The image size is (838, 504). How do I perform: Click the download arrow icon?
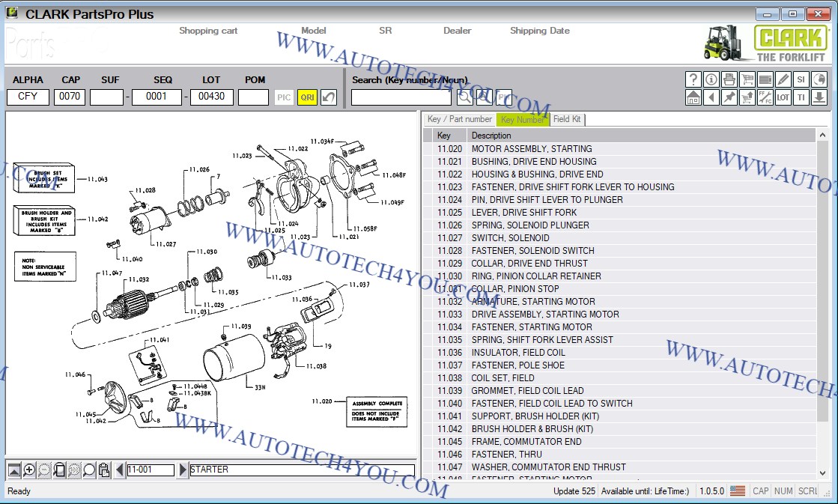819,97
